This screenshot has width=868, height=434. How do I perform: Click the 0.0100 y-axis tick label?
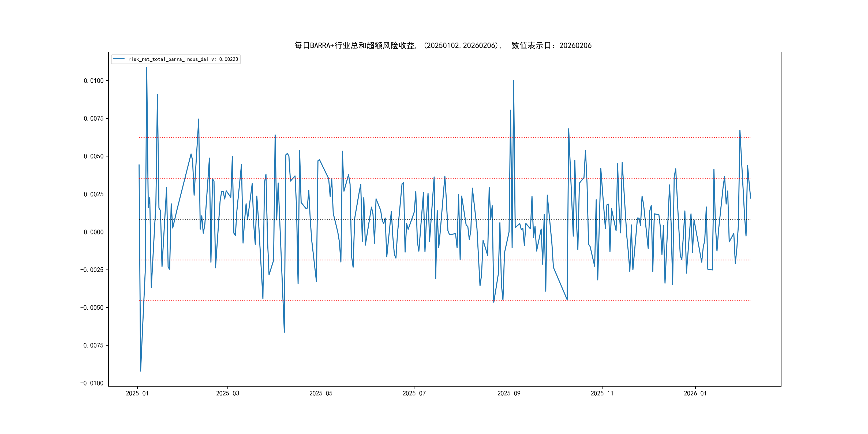click(94, 81)
